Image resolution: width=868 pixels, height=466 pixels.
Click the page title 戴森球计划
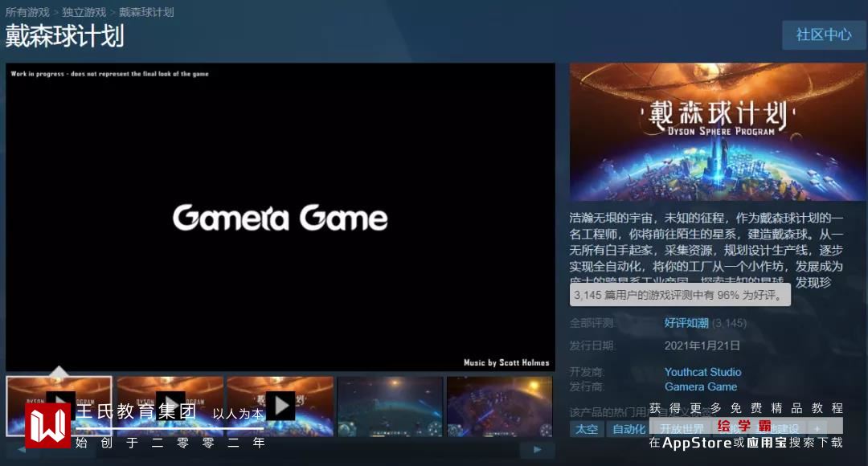(65, 36)
